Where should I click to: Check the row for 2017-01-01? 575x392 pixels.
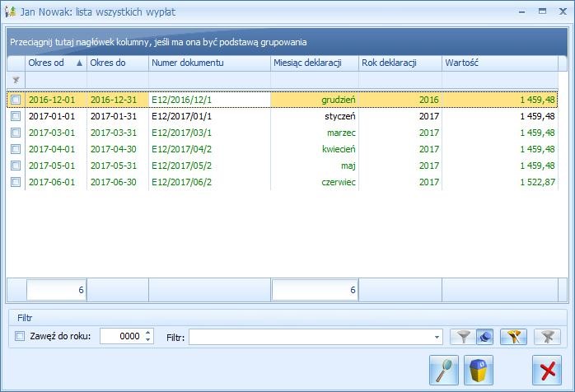pyautogui.click(x=16, y=116)
